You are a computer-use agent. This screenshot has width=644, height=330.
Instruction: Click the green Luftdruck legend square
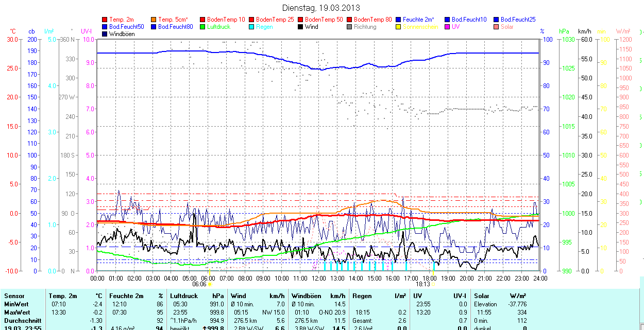click(203, 27)
